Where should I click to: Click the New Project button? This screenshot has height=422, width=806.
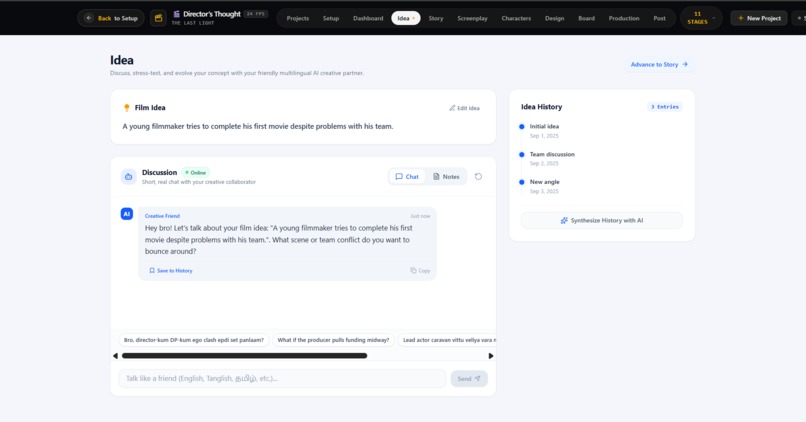coord(759,18)
